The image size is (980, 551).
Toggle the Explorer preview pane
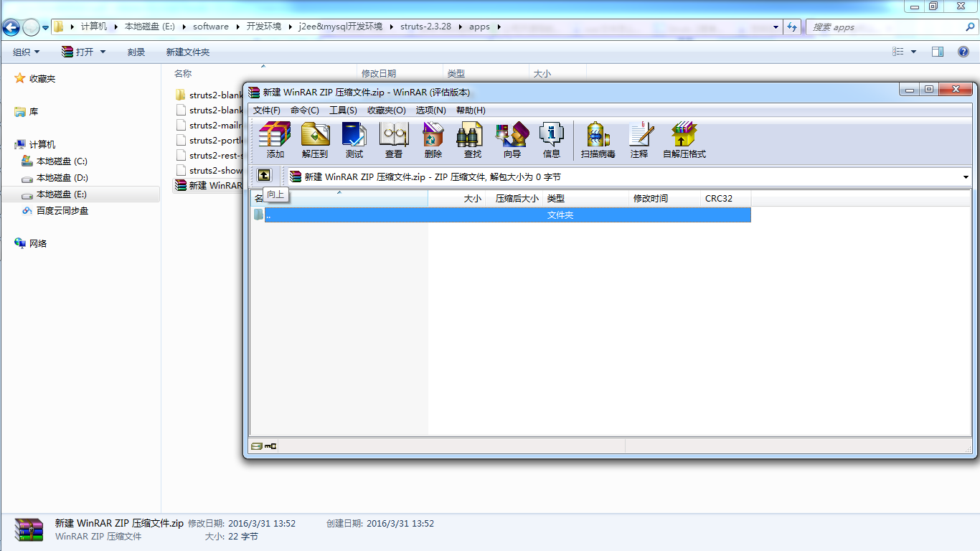pyautogui.click(x=938, y=52)
